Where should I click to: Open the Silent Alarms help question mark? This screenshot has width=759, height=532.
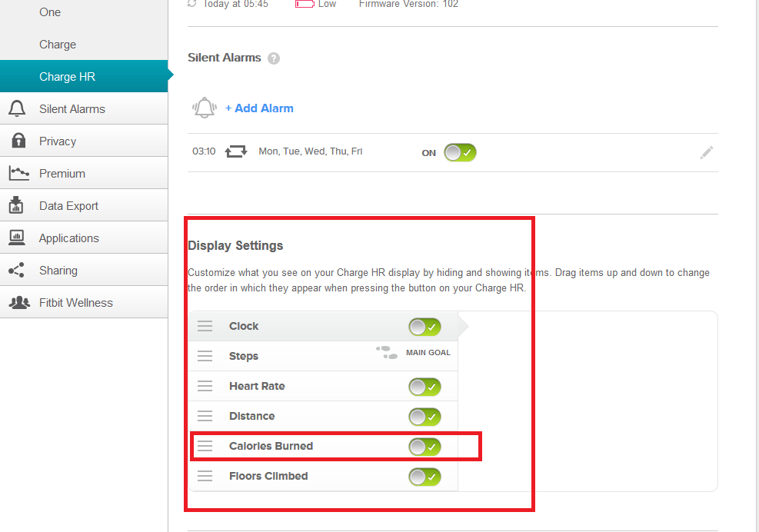click(274, 58)
